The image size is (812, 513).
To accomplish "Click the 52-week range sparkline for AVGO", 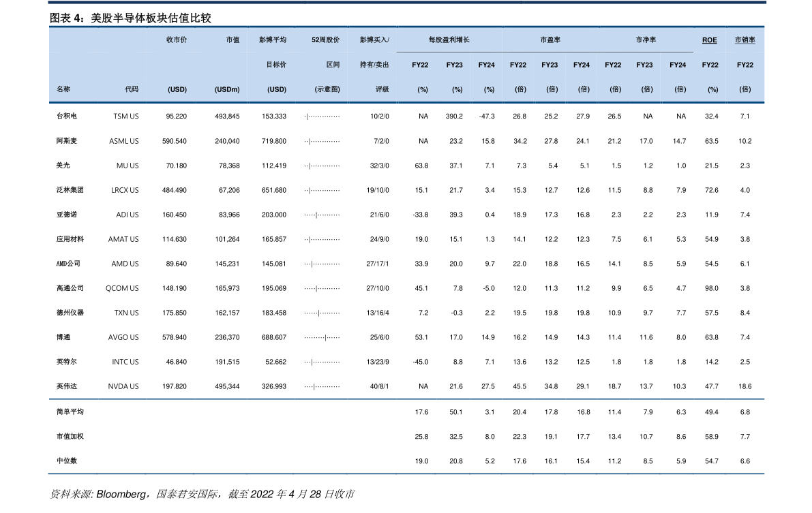I will (x=322, y=337).
